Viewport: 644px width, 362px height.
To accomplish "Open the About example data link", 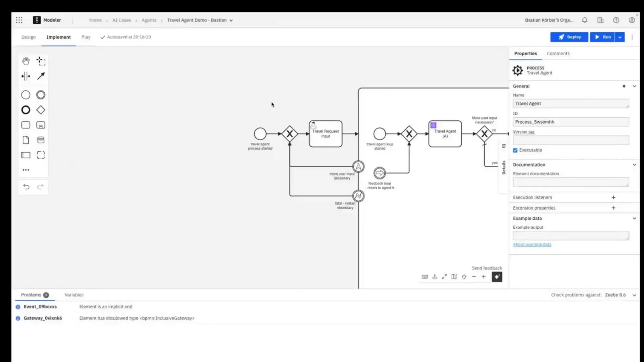I will (x=532, y=244).
